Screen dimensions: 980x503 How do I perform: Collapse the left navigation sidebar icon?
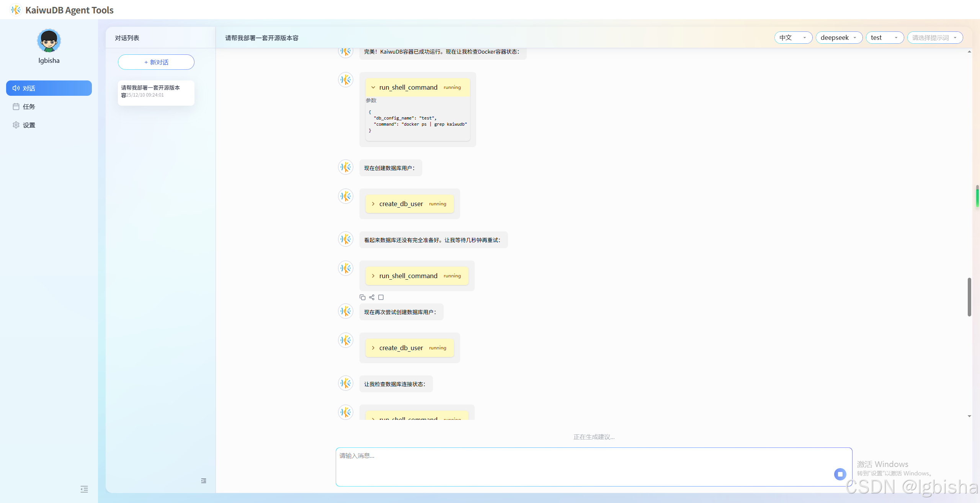pos(84,489)
